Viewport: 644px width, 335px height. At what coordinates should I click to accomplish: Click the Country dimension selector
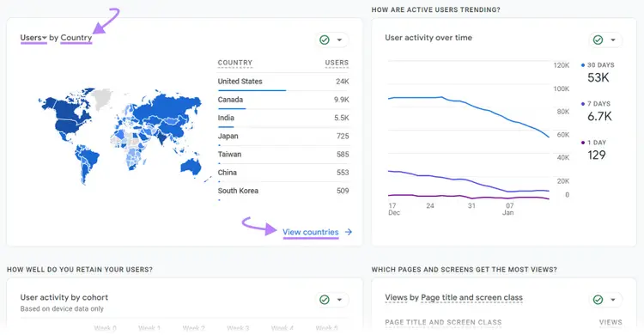(x=76, y=38)
